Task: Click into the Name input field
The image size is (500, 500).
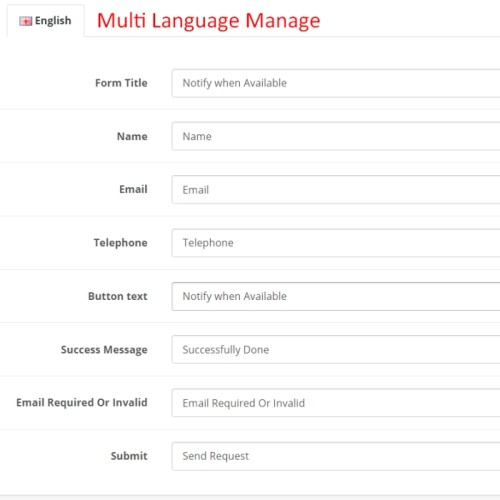Action: click(336, 136)
